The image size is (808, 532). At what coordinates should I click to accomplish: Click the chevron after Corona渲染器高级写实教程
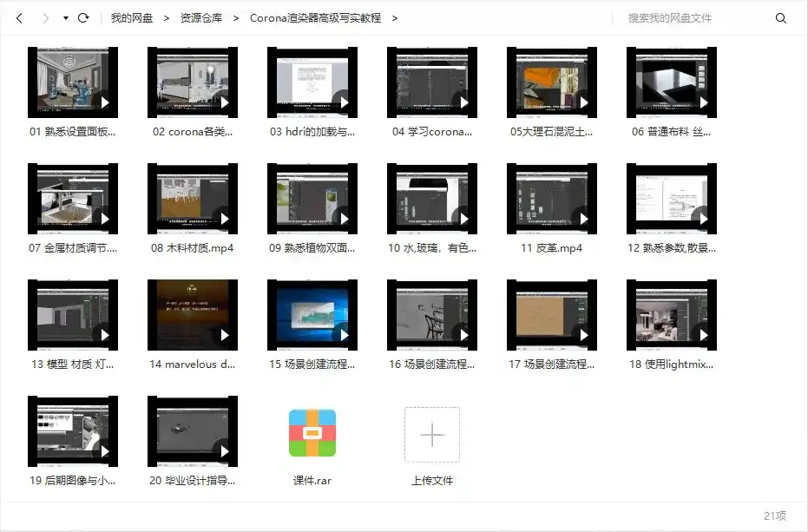[396, 16]
